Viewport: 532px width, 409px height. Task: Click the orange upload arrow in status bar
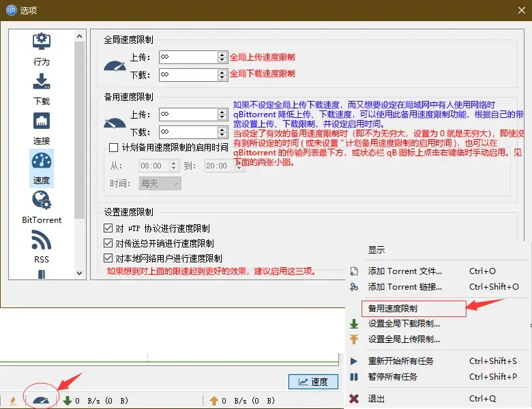(x=213, y=401)
